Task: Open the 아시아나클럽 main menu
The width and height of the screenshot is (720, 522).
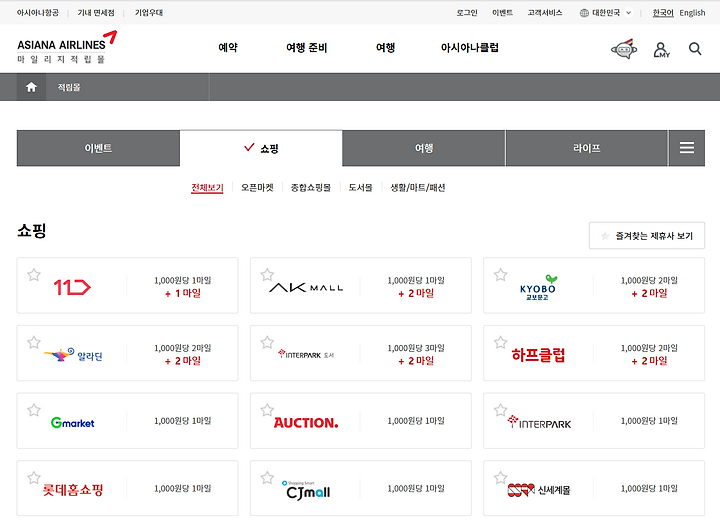Action: tap(469, 48)
